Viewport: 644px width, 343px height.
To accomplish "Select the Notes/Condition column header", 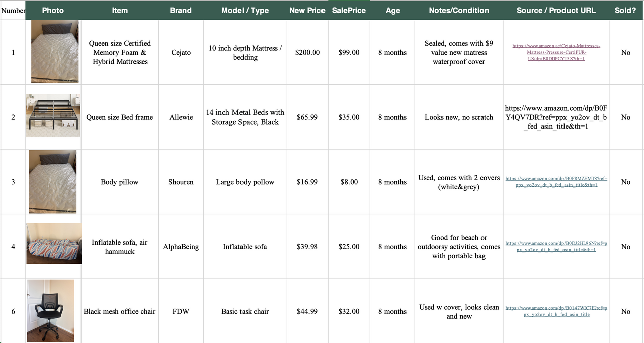I will (x=459, y=10).
